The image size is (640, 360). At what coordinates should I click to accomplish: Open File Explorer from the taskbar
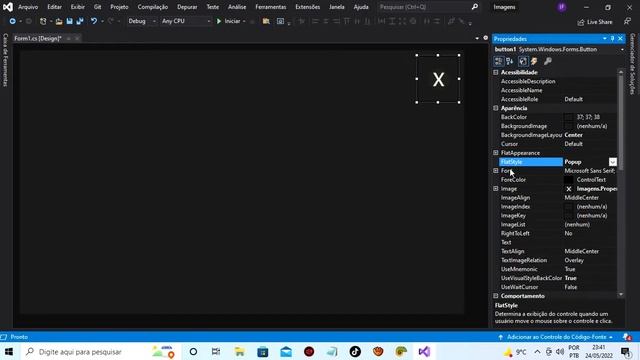(x=239, y=351)
